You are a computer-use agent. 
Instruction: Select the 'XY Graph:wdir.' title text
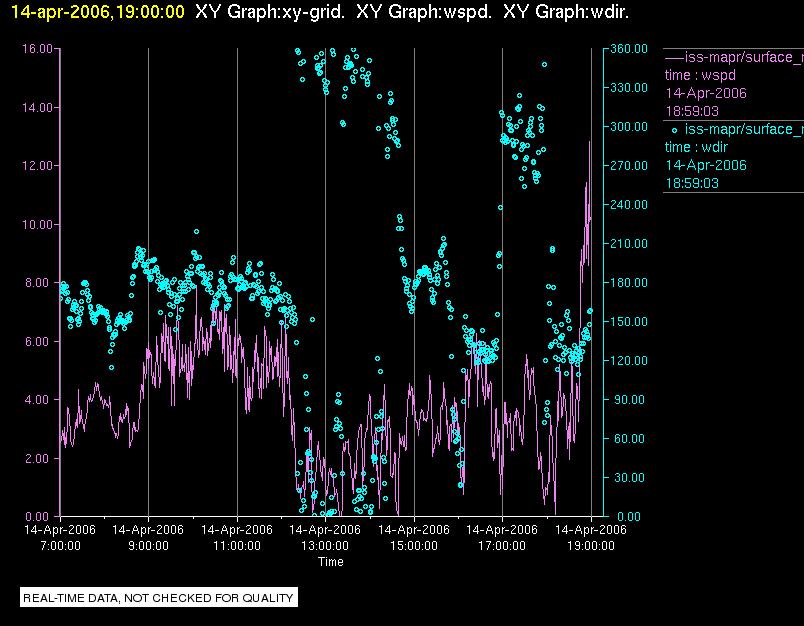click(x=566, y=12)
